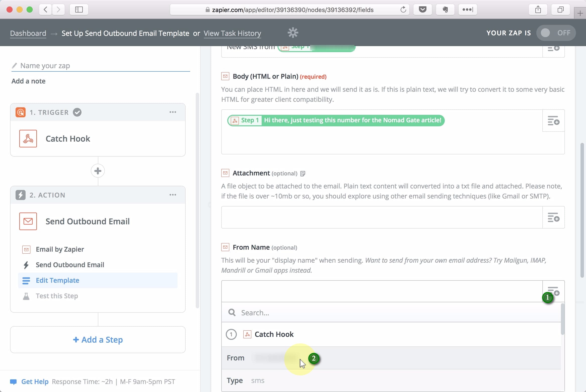
Task: Click the Body field insert icon
Action: (x=553, y=121)
